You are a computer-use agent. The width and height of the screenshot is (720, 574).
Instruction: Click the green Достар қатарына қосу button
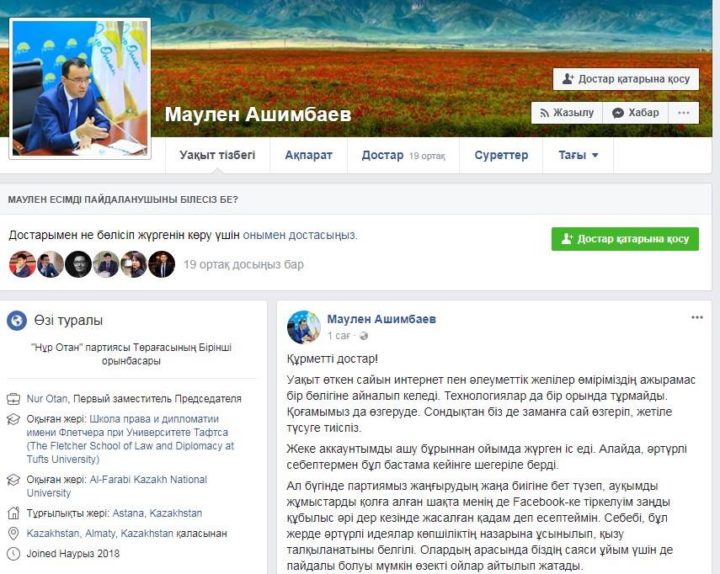coord(625,239)
